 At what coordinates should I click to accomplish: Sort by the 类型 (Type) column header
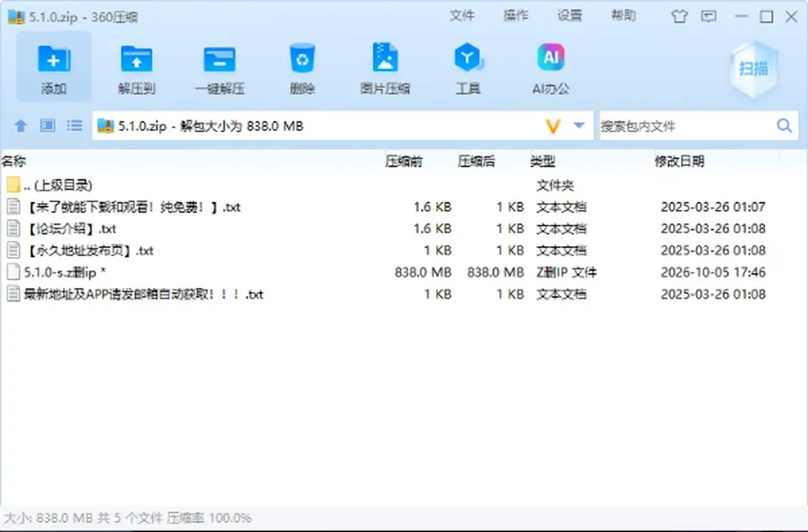tap(543, 162)
